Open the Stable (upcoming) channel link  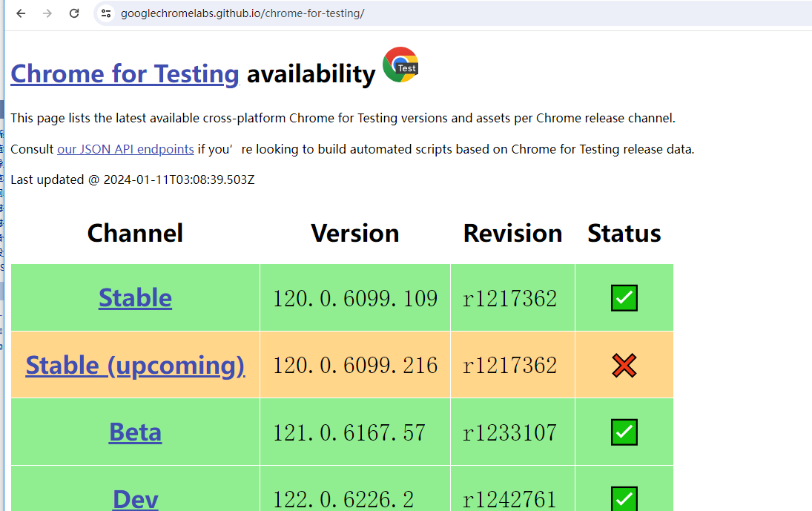tap(135, 365)
